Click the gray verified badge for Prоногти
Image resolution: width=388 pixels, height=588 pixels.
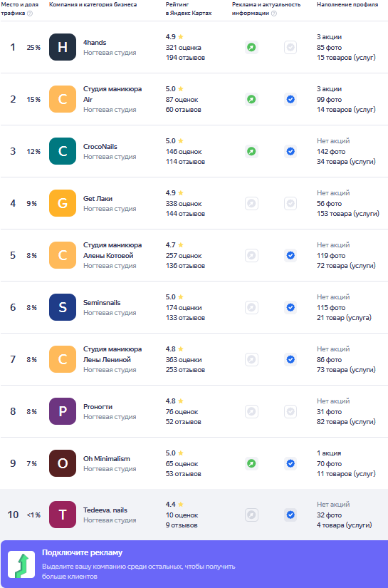[290, 411]
